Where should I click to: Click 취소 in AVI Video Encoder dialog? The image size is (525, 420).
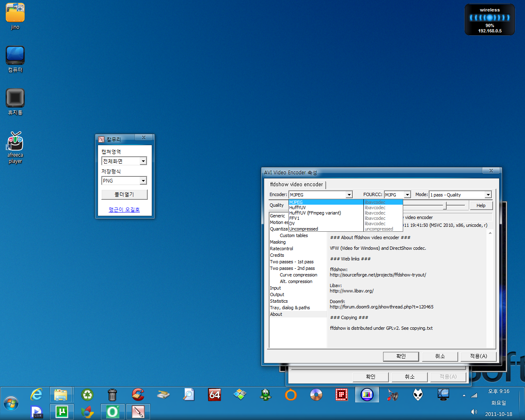(x=440, y=356)
